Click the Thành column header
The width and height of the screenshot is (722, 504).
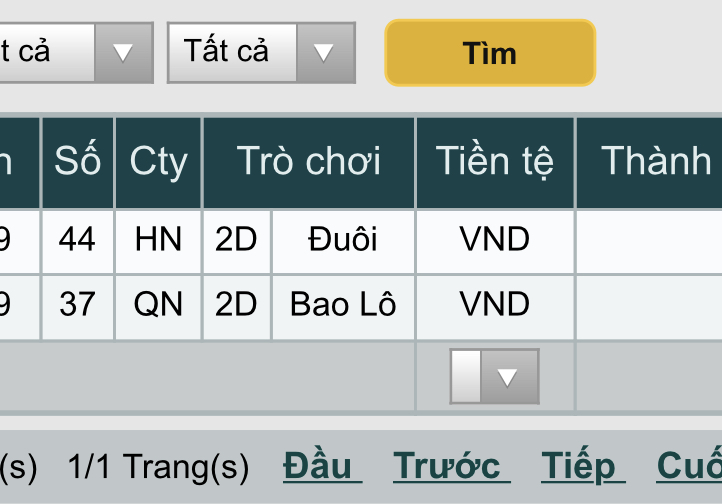[x=655, y=162]
